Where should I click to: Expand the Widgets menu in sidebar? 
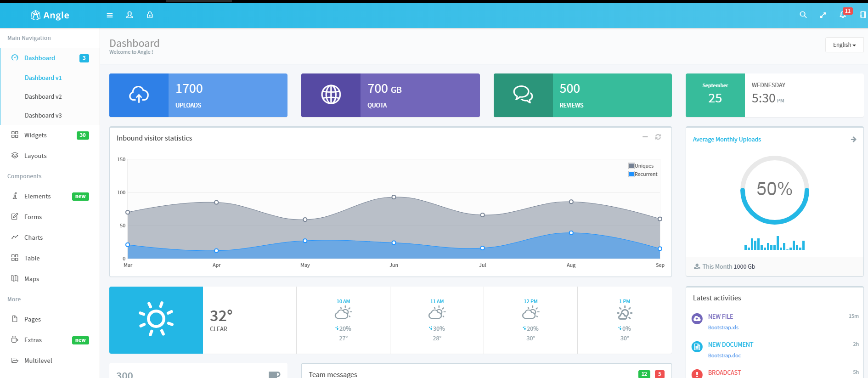[35, 135]
